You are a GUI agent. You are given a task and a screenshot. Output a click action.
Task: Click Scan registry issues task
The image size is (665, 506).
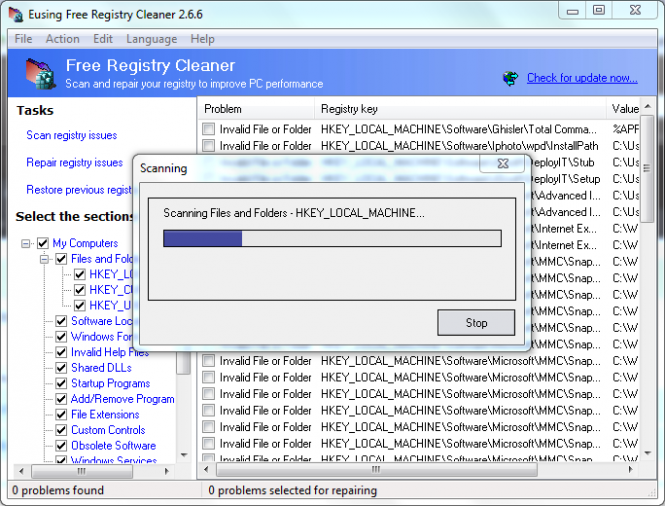point(72,135)
